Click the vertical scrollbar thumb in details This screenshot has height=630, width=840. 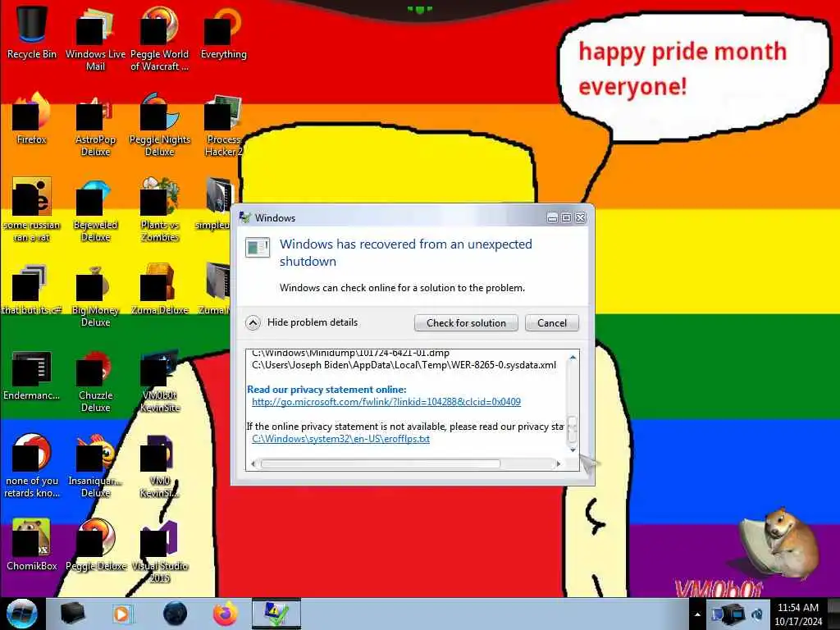(x=573, y=430)
